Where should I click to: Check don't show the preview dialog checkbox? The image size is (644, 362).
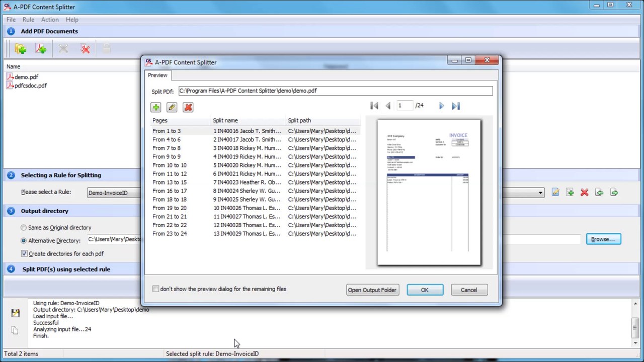pyautogui.click(x=155, y=289)
